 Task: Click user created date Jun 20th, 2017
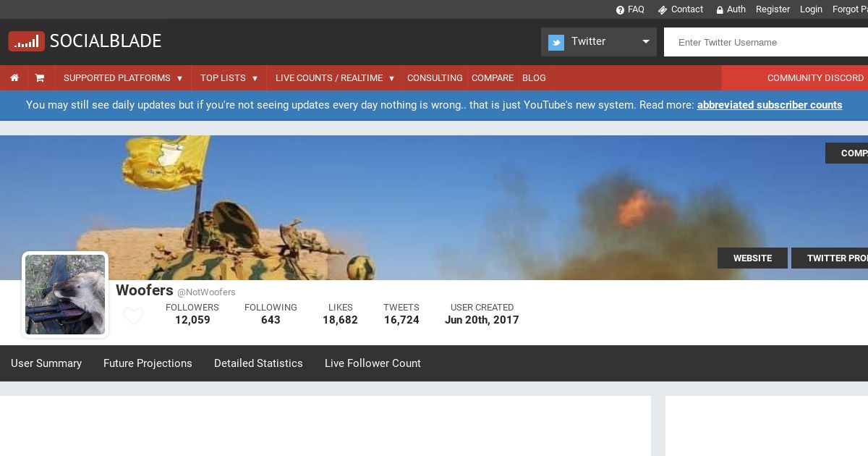click(482, 320)
